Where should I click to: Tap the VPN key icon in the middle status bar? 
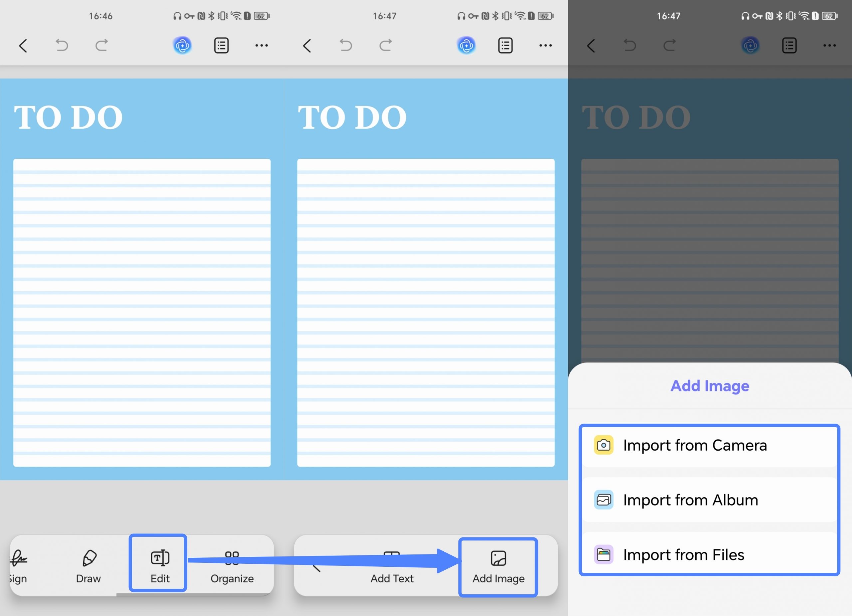(473, 16)
